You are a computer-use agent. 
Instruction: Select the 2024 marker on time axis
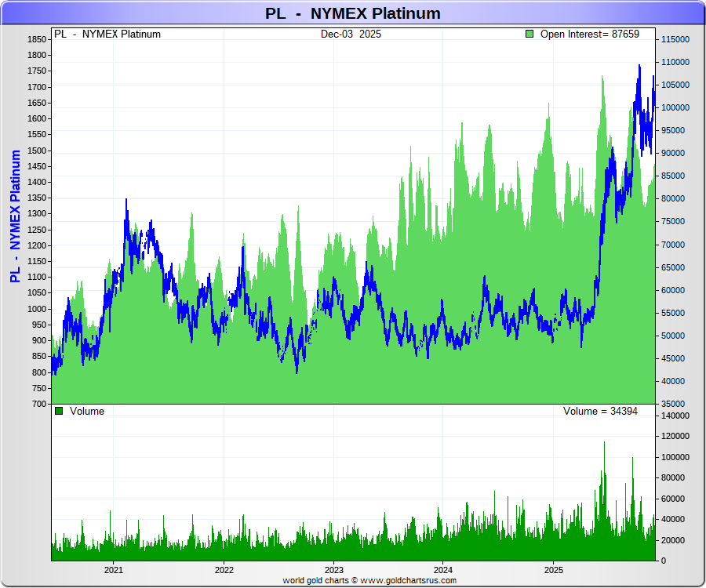coord(443,570)
